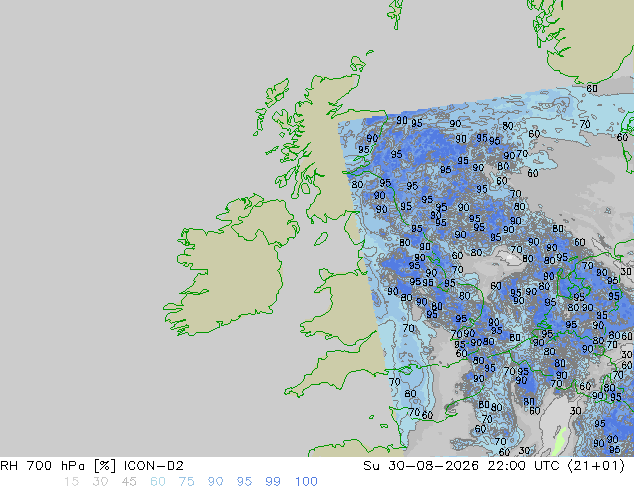Click the 95 legend value
Viewport: 634px width, 490px height.
[244, 482]
